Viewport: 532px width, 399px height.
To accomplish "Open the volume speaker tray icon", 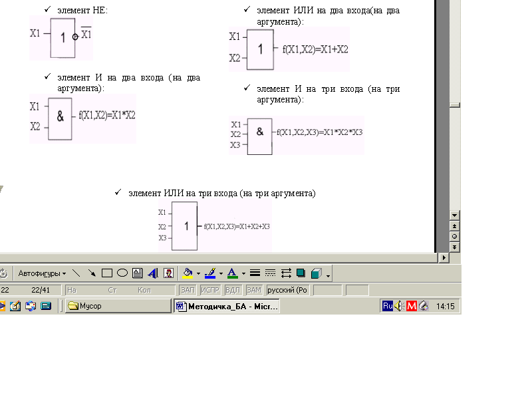I will (x=399, y=306).
